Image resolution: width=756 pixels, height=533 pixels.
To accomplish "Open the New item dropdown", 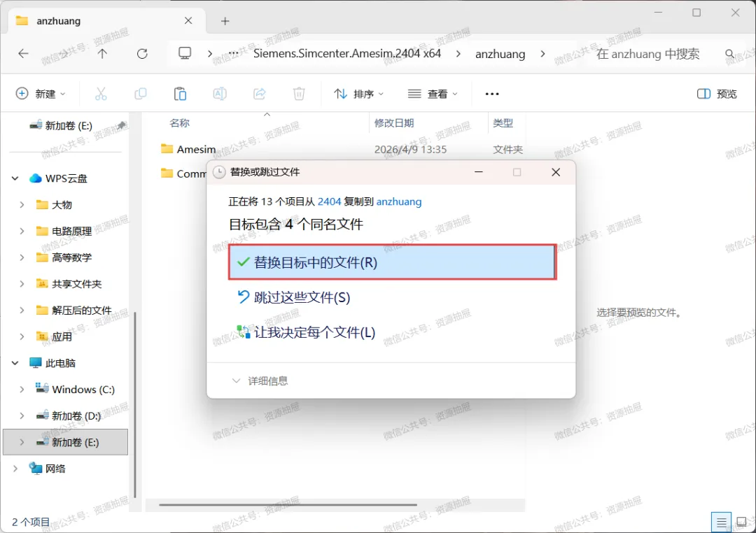I will pos(41,94).
